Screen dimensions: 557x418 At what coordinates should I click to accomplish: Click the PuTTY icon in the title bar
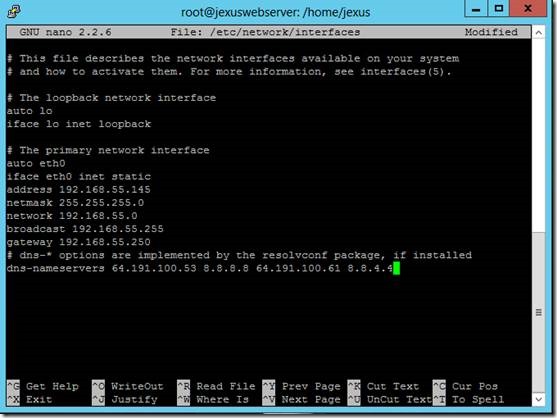[13, 11]
